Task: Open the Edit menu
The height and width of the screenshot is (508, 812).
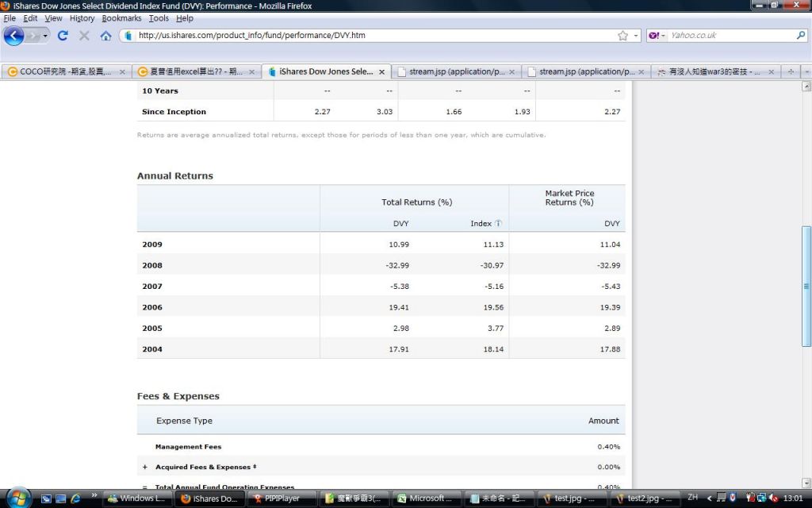Action: (x=30, y=18)
